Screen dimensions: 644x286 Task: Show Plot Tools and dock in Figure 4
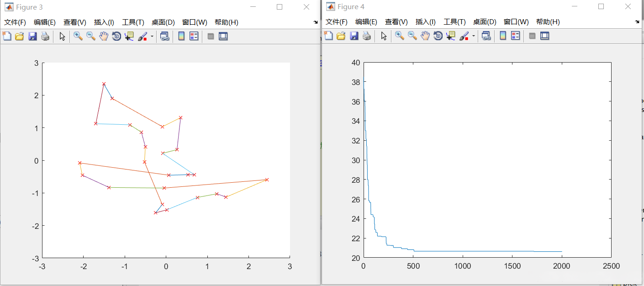544,36
